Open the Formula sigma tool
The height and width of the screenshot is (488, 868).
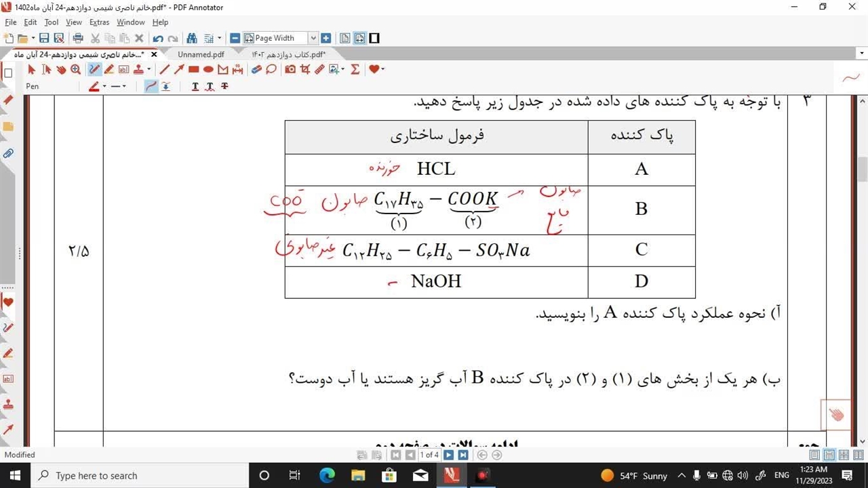coord(355,69)
